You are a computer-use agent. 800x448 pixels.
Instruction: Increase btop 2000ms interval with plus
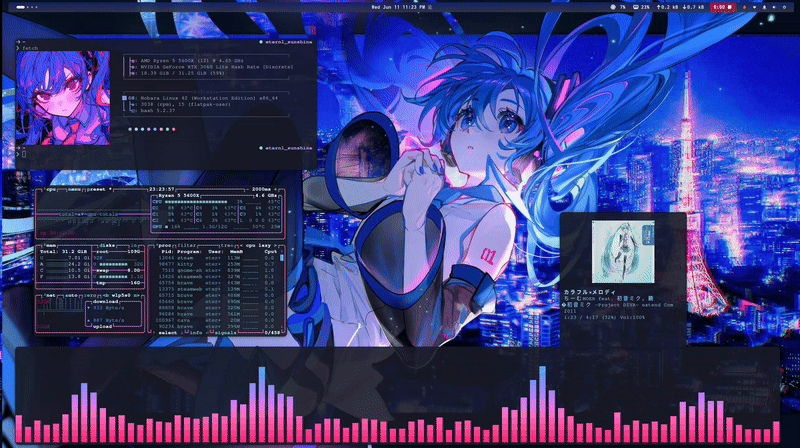(276, 189)
